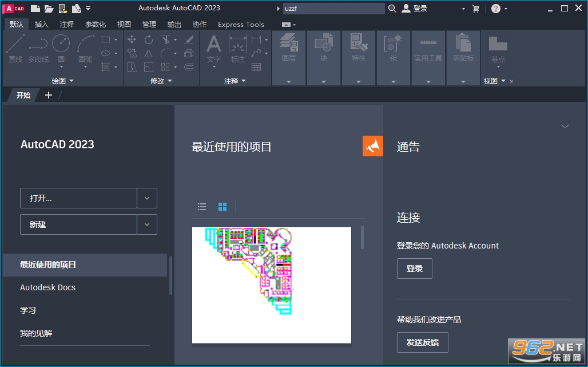Switch recent items to list view
The height and width of the screenshot is (367, 588).
[x=202, y=206]
